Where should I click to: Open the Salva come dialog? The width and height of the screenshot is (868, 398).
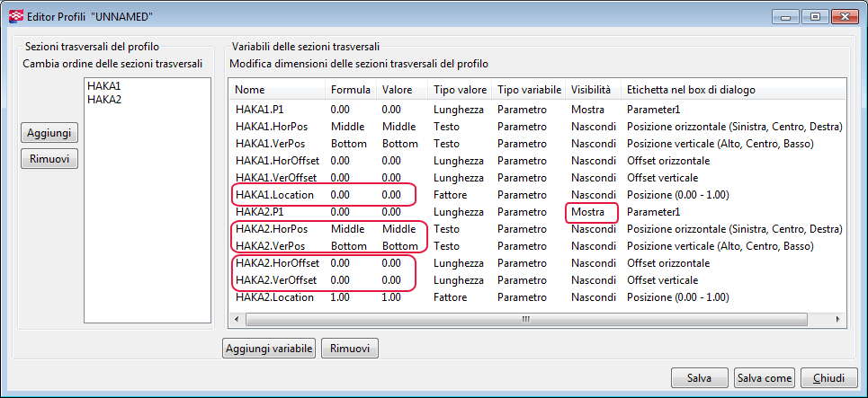pos(765,377)
